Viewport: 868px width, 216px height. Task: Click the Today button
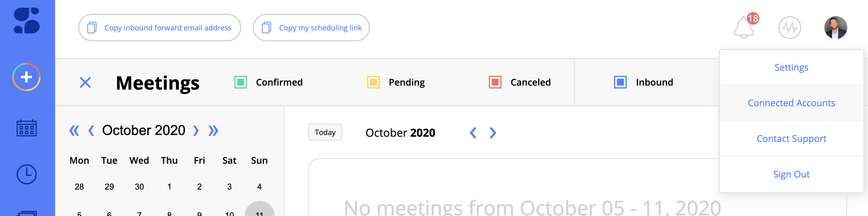click(x=325, y=132)
